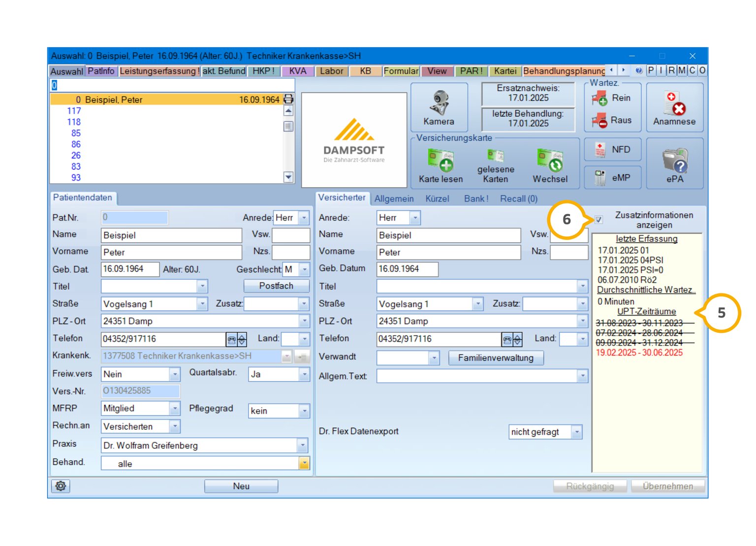Switch to the Kartei tab
The width and height of the screenshot is (756, 546).
point(505,71)
